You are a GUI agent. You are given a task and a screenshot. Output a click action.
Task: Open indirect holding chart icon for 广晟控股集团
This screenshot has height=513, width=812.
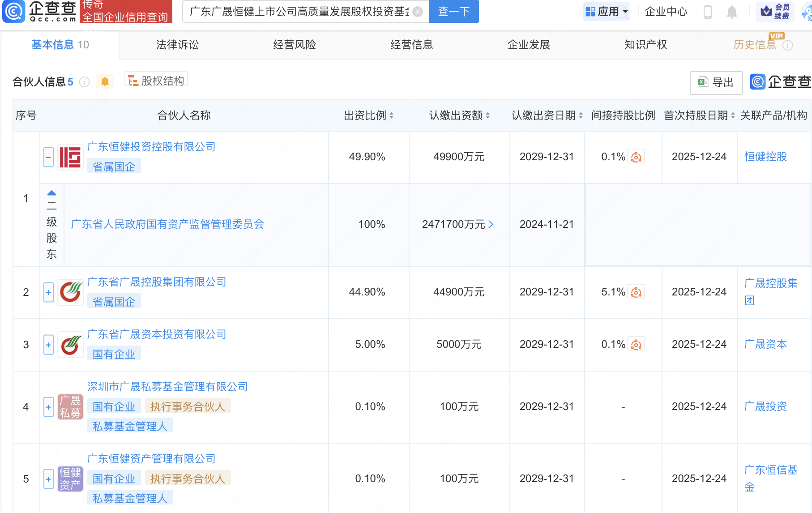[x=636, y=292]
